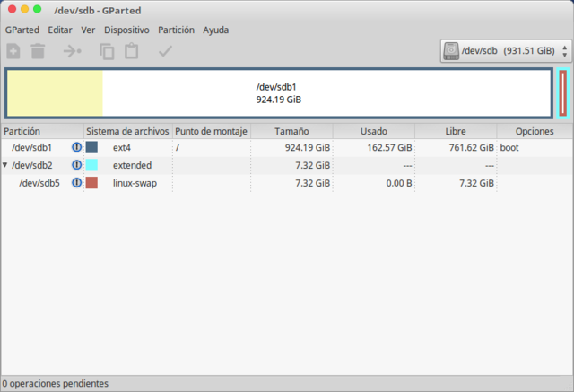Click the New partition toolbar icon
The width and height of the screenshot is (574, 392).
[13, 51]
